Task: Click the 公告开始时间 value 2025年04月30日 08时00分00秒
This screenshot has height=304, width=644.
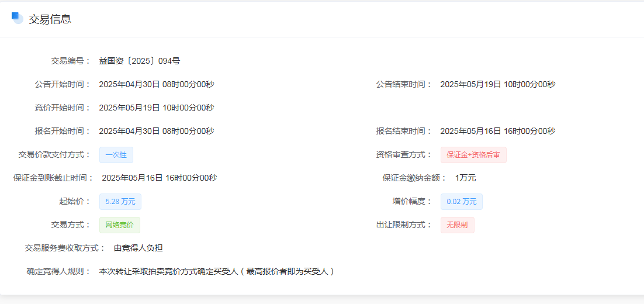Action: click(157, 85)
